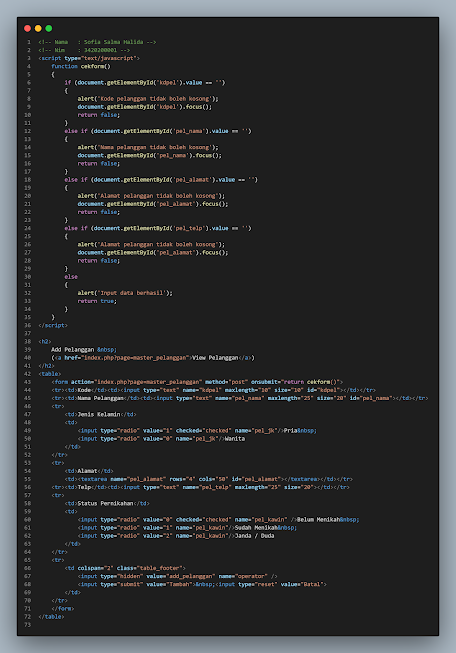Click the red close dot of the code window
The width and height of the screenshot is (456, 653).
[27, 28]
